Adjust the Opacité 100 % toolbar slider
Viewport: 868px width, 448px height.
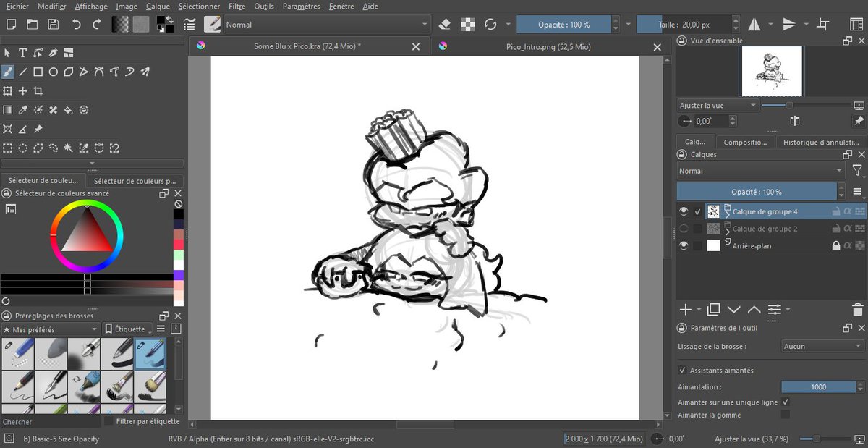click(563, 25)
